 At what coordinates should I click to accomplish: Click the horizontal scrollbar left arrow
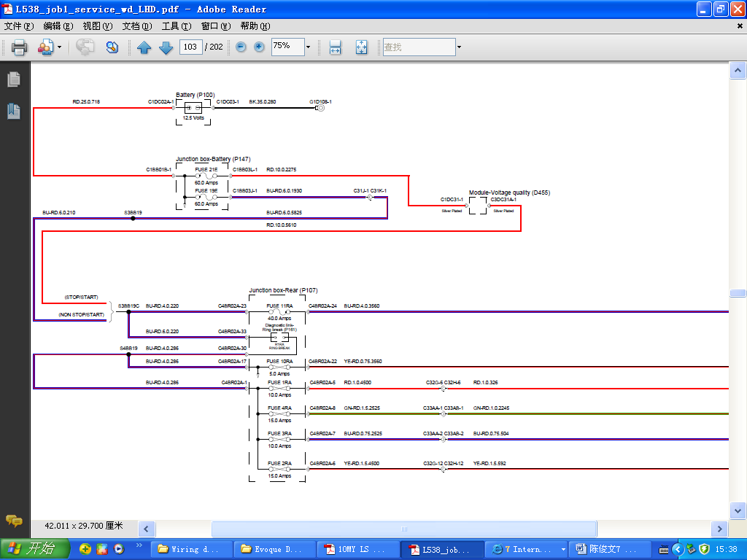point(146,529)
